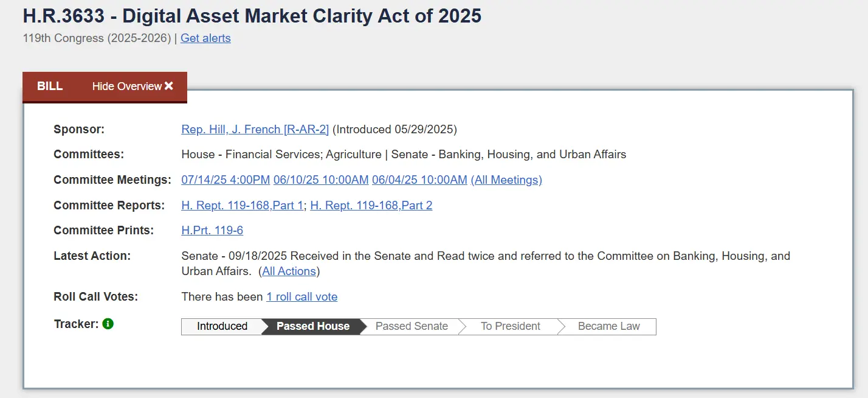
Task: Click the Passed House tracker step
Action: point(312,326)
